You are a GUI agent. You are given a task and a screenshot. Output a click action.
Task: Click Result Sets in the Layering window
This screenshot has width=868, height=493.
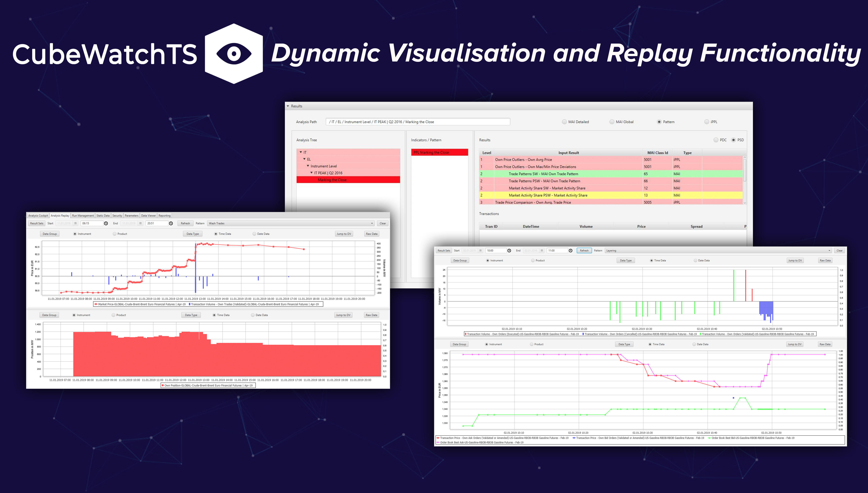coord(444,251)
